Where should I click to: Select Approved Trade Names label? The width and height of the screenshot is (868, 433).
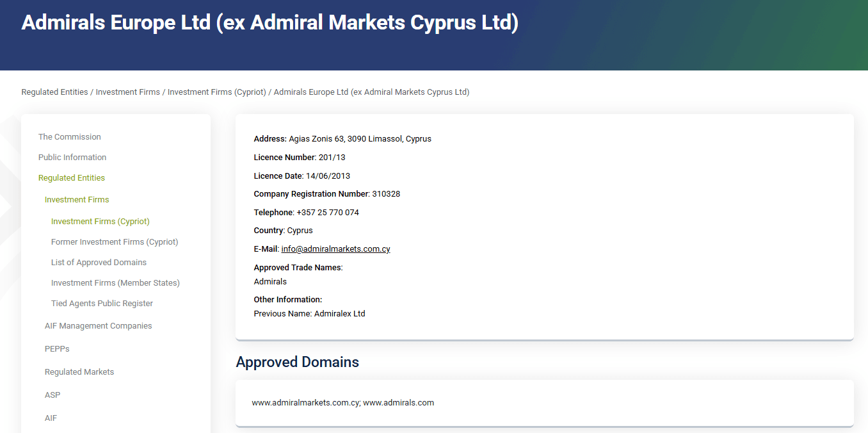click(298, 268)
